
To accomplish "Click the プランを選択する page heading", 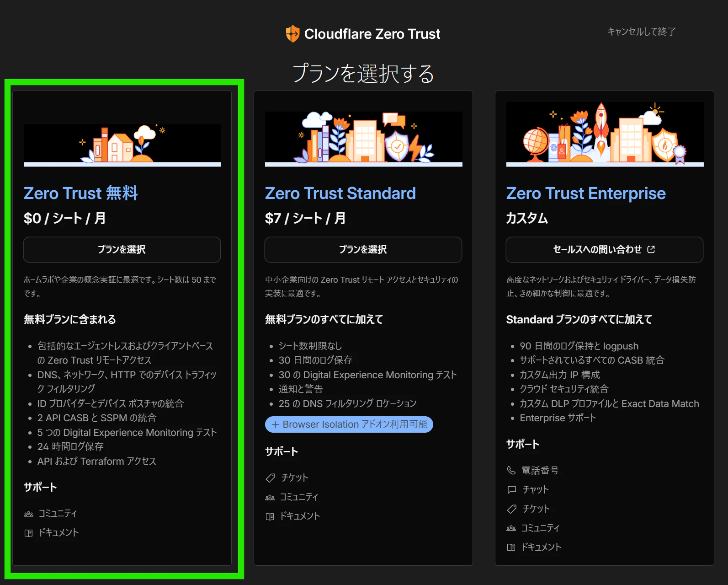I will point(363,74).
